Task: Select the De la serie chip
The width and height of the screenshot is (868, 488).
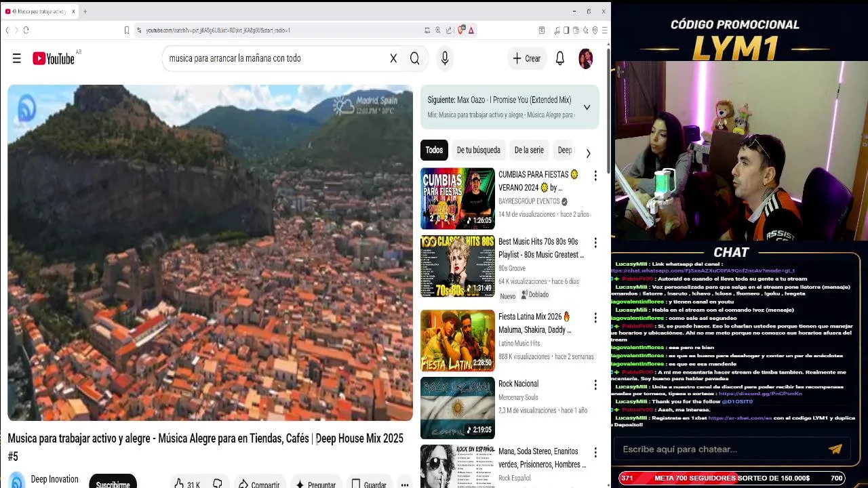Action: (529, 150)
